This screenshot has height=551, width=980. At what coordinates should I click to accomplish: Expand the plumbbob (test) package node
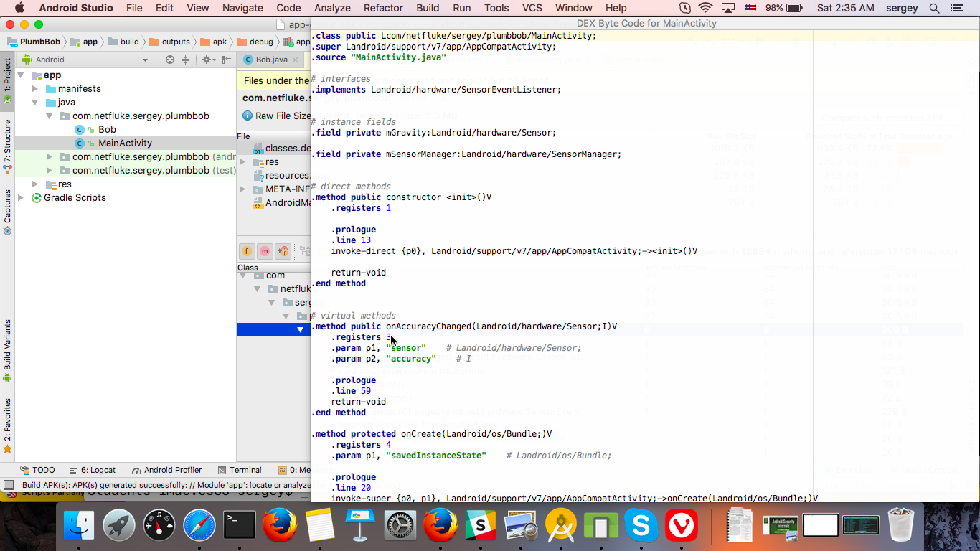click(x=50, y=171)
